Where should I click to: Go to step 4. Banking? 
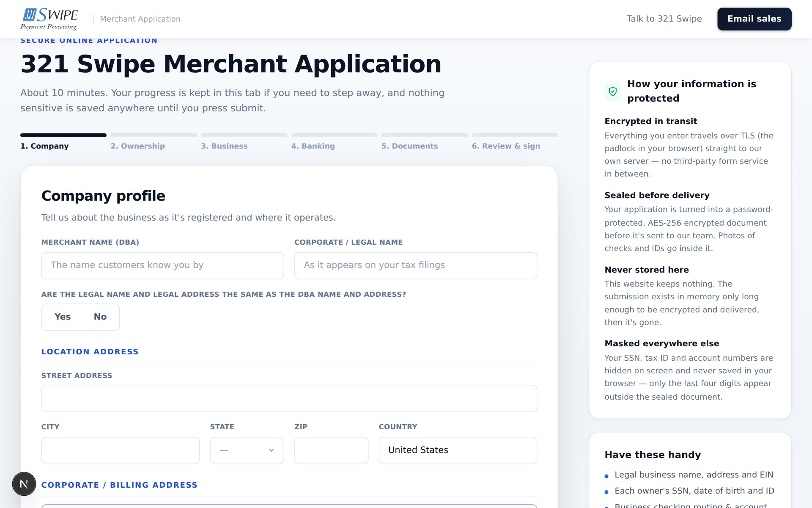334,142
